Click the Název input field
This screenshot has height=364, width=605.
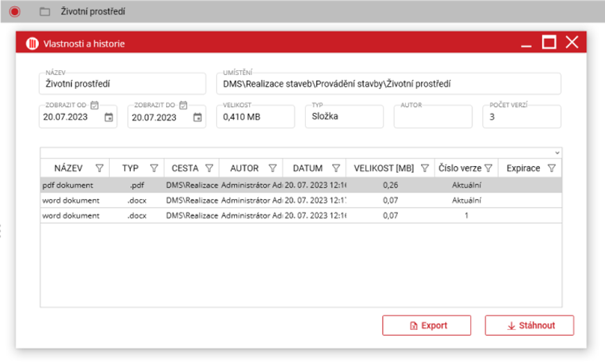[x=122, y=84]
